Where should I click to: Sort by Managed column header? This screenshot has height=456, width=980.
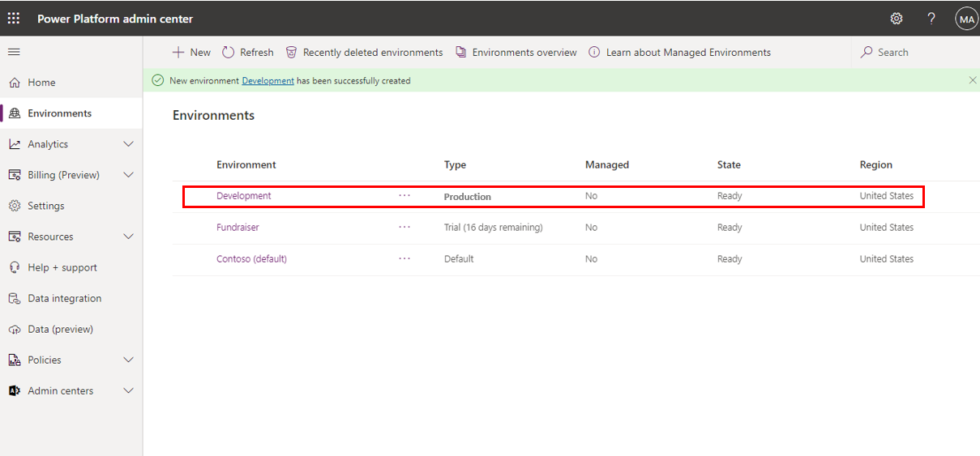tap(607, 164)
